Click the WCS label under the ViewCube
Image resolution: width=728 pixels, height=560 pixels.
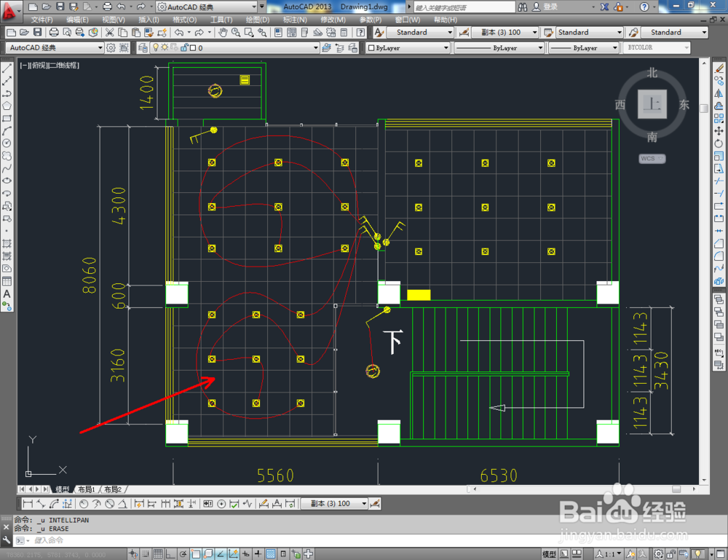click(x=652, y=158)
